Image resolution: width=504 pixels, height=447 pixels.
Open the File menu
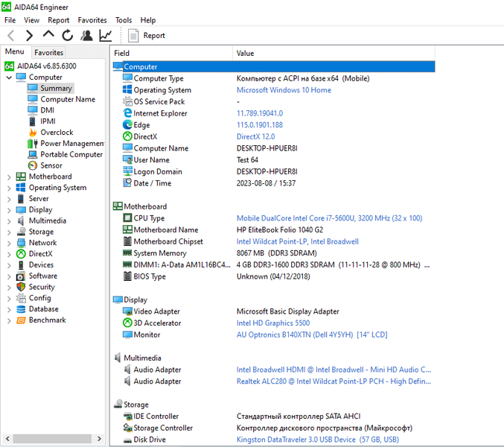click(10, 20)
